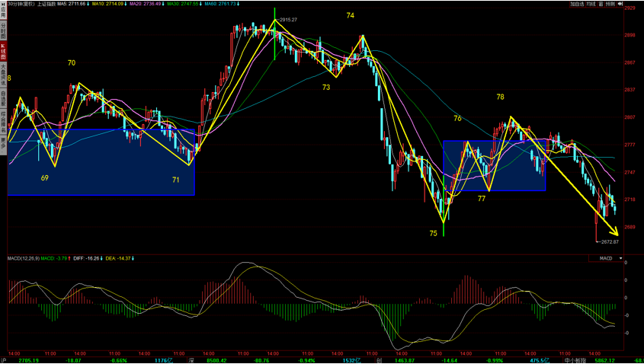
Task: Click 加自选 add-to-watchlist button
Action: [576, 4]
